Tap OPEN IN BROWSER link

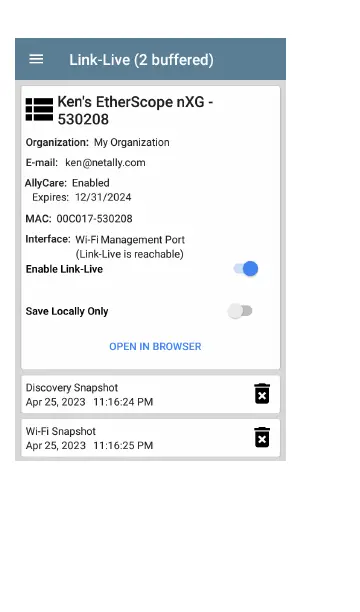click(x=155, y=347)
